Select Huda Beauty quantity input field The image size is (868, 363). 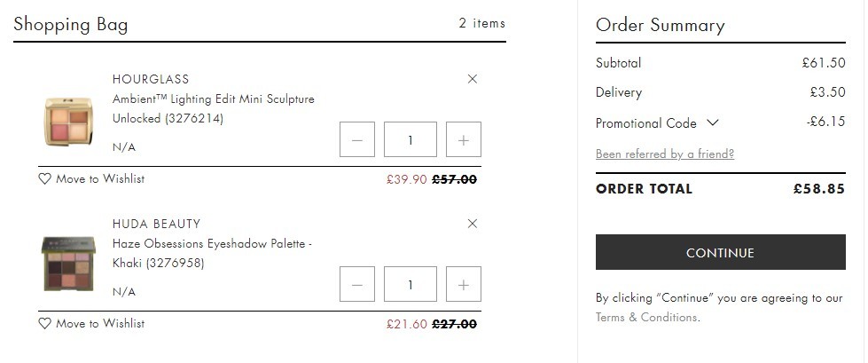coord(411,284)
